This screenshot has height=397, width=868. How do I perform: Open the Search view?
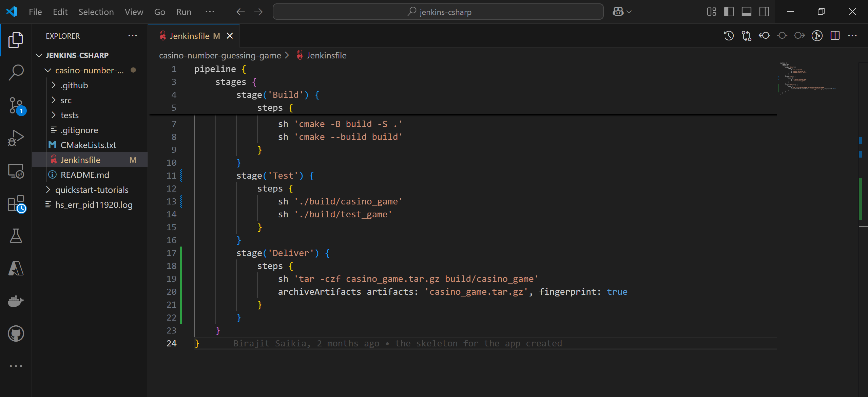tap(16, 72)
